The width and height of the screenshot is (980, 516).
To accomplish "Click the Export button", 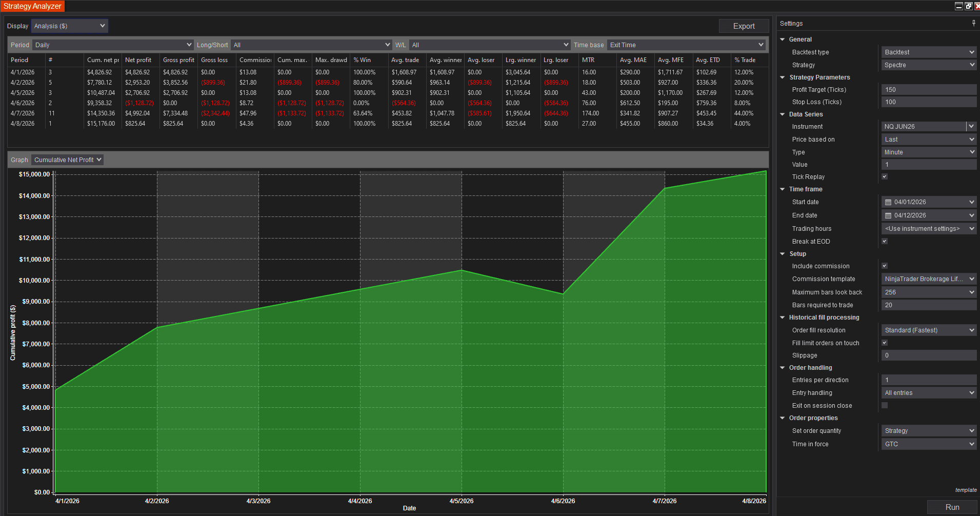I will [x=744, y=26].
